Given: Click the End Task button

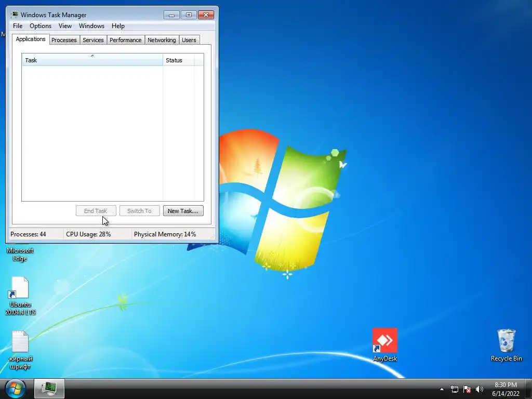Looking at the screenshot, I should (96, 211).
